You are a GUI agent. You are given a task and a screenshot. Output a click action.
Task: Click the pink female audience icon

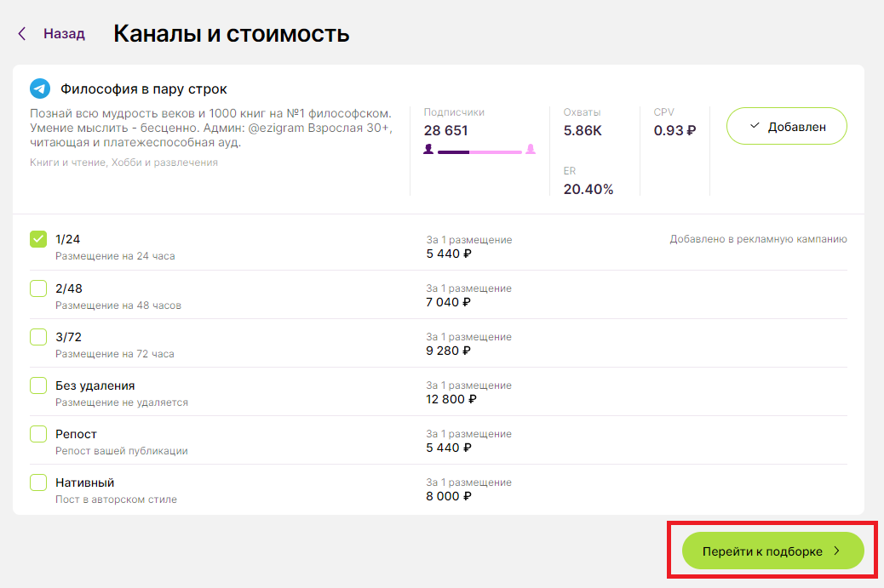531,150
